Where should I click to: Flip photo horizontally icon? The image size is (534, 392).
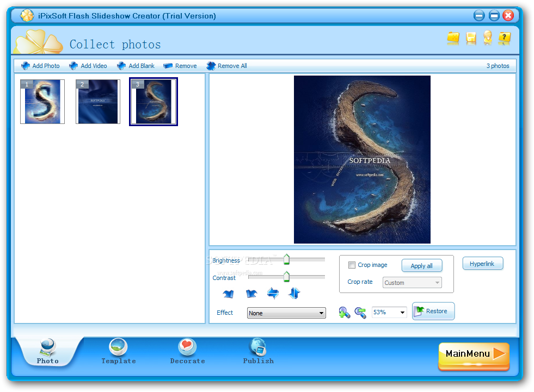(x=273, y=293)
